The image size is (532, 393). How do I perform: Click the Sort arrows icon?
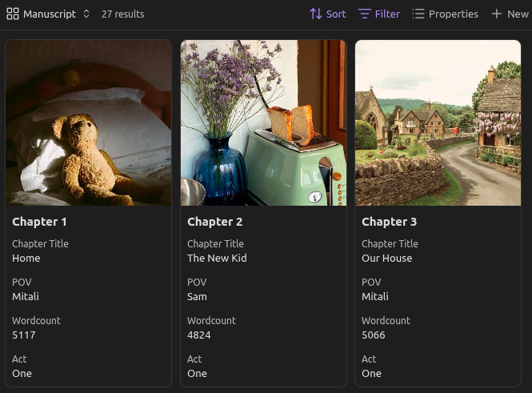coord(315,14)
